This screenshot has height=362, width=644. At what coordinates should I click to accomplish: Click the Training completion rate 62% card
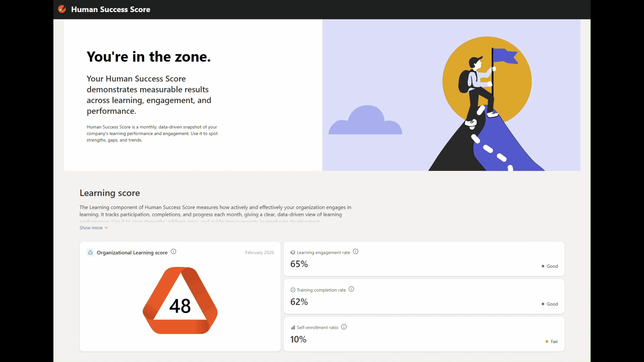click(x=424, y=297)
